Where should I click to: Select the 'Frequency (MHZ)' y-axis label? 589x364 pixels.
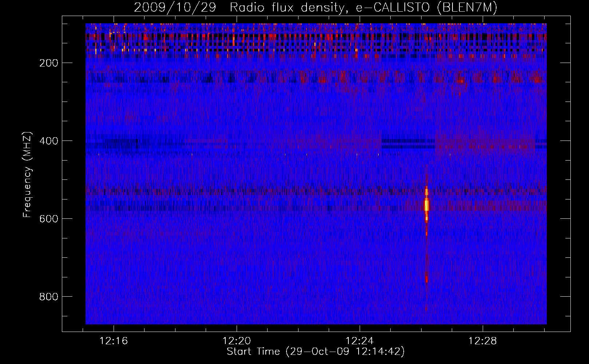[27, 175]
